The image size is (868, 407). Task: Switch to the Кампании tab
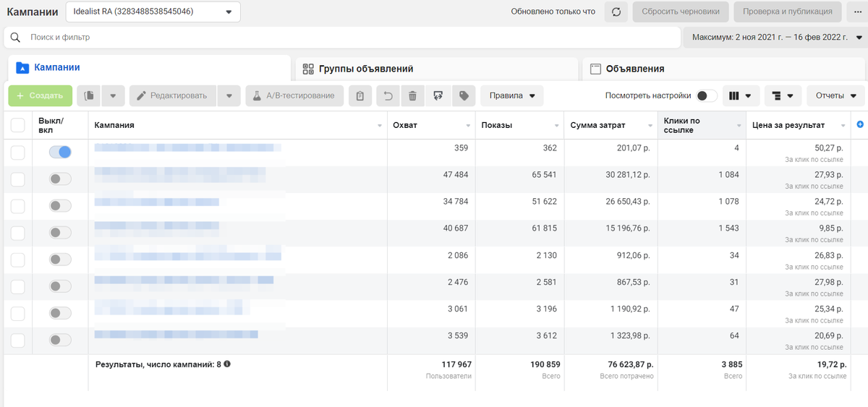pos(148,68)
